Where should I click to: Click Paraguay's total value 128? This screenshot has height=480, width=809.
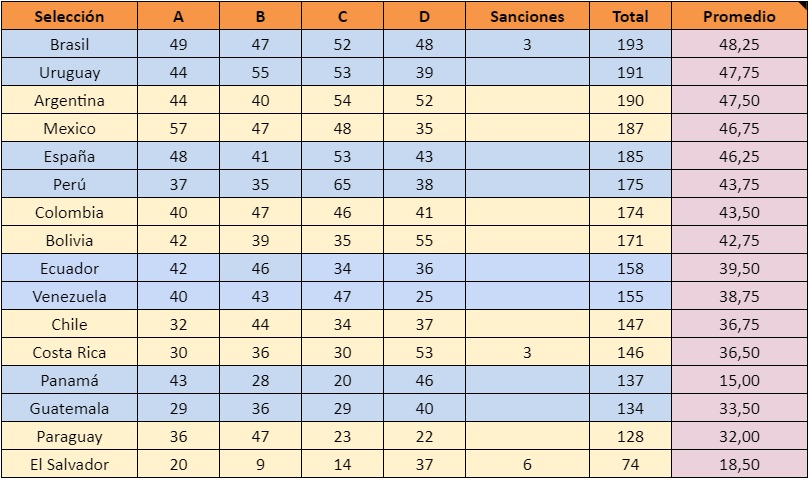point(630,437)
